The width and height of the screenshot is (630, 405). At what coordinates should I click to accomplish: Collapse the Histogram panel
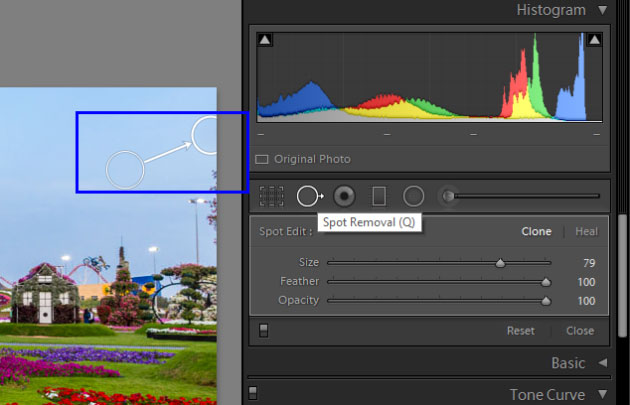click(x=602, y=10)
